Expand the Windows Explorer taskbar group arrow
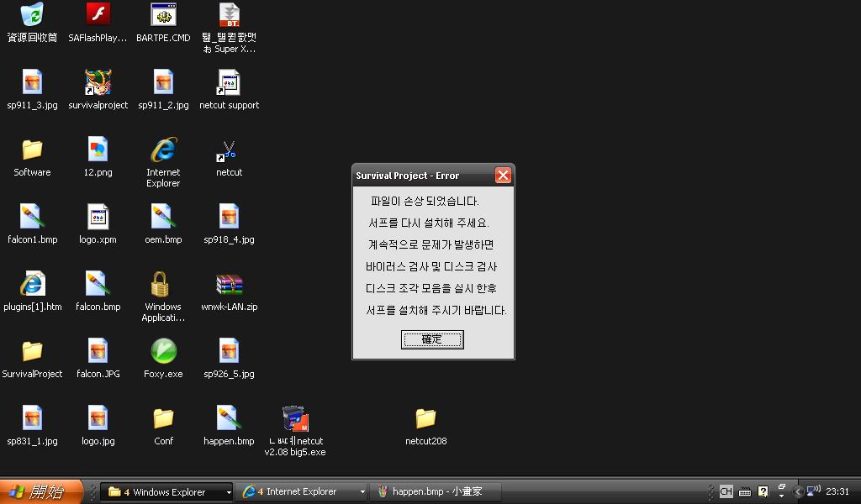 [x=229, y=492]
